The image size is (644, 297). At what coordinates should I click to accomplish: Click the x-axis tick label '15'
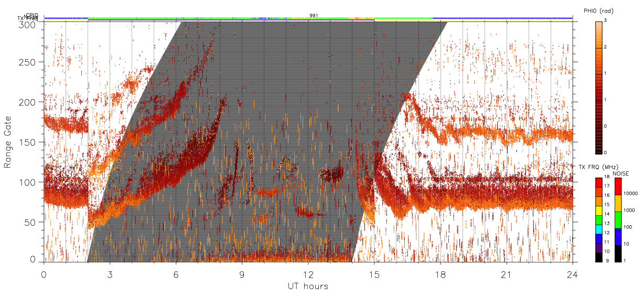(374, 274)
